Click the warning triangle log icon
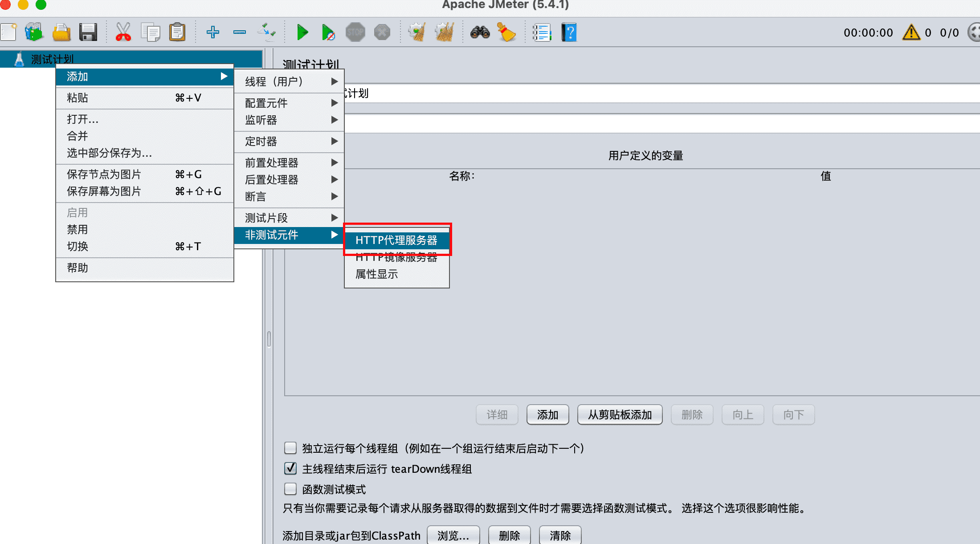 [911, 32]
